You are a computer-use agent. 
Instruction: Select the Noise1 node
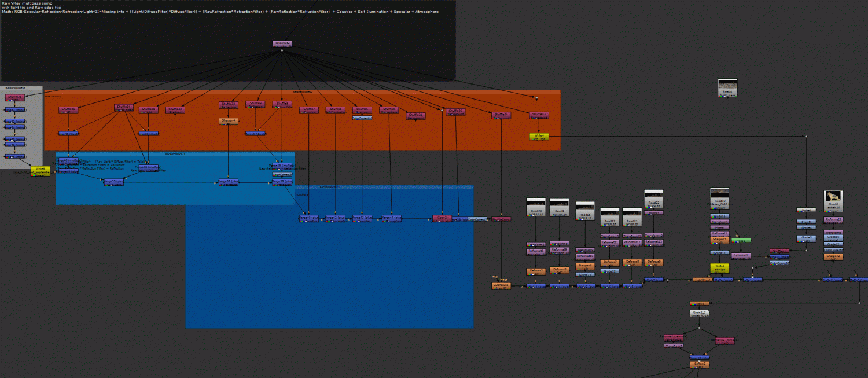(x=806, y=210)
